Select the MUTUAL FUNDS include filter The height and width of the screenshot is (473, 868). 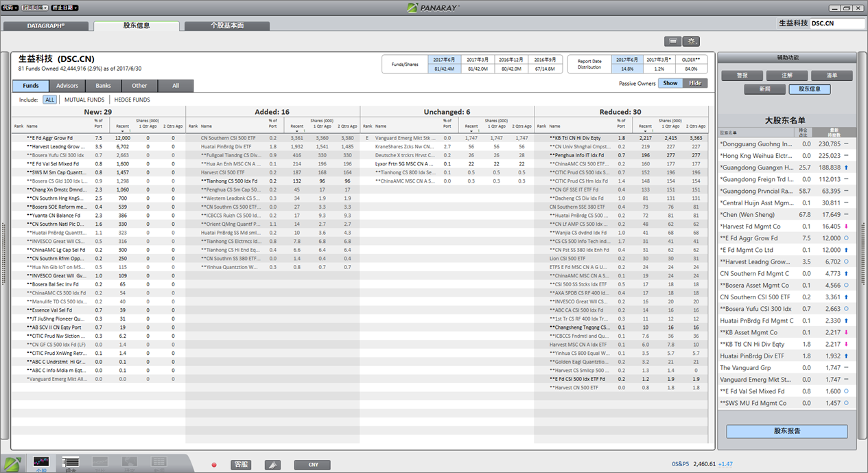84,100
